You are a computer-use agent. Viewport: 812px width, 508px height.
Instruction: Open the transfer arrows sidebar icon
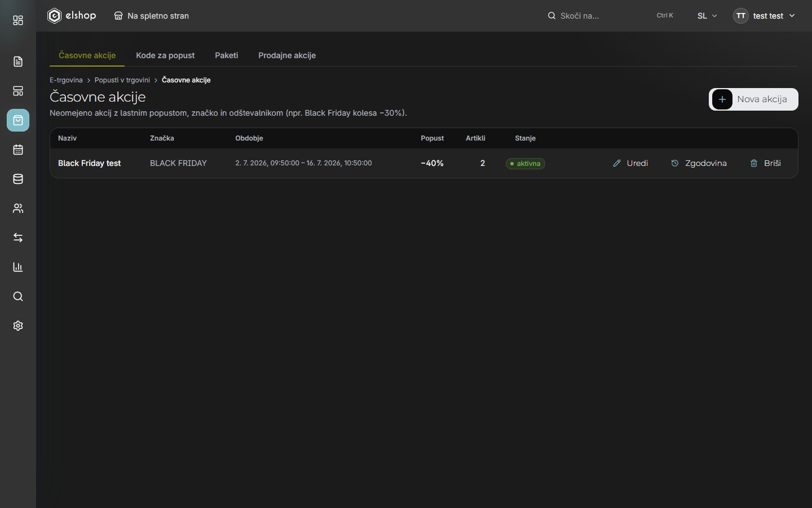tap(18, 238)
